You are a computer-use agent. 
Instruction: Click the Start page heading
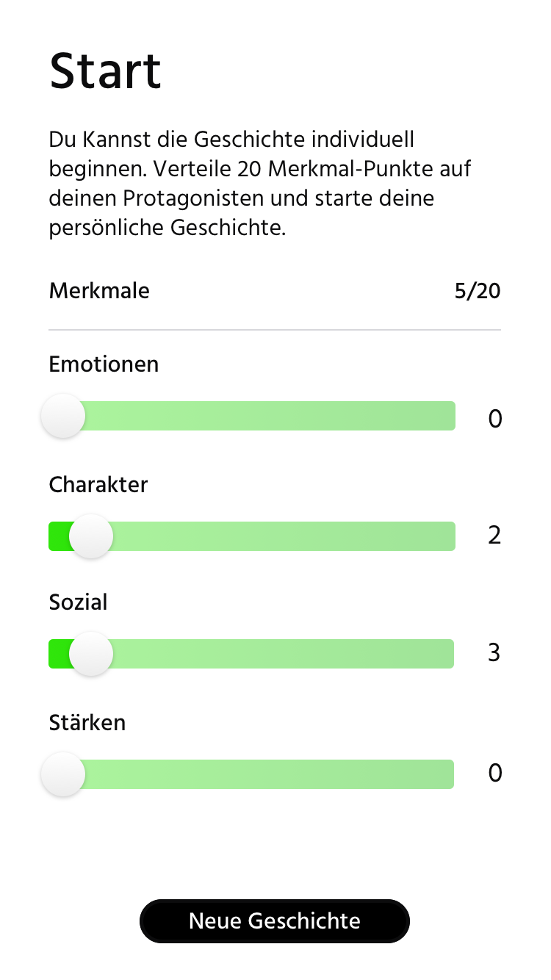point(105,71)
